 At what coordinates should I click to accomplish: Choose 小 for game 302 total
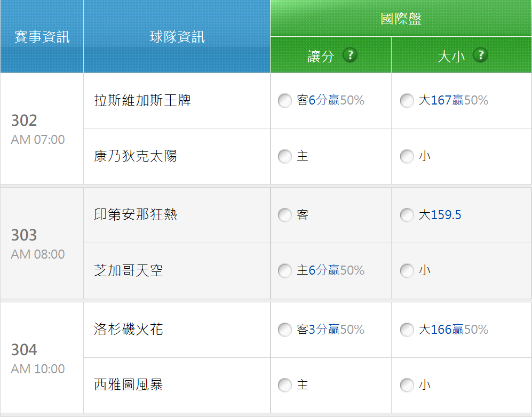407,156
